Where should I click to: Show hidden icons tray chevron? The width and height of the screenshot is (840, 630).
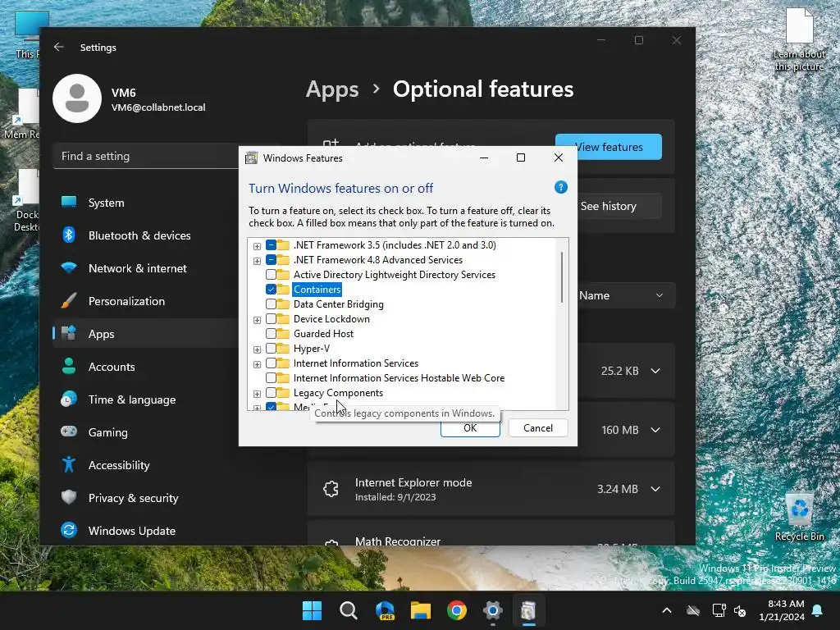pos(666,610)
